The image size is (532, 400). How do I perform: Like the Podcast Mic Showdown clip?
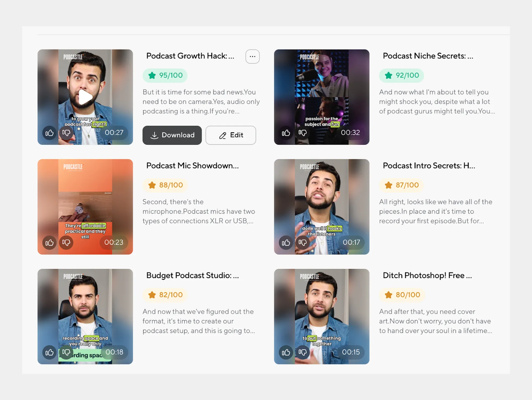pyautogui.click(x=49, y=242)
